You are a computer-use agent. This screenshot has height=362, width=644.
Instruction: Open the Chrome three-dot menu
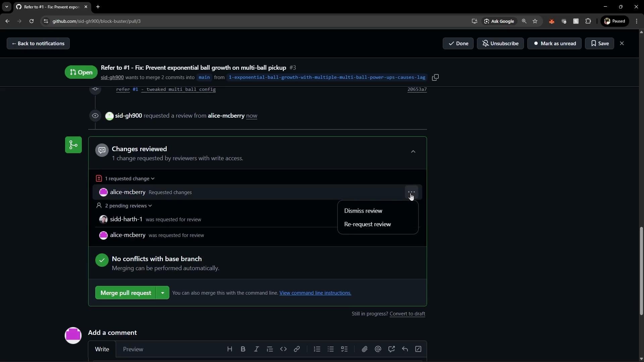(x=637, y=21)
